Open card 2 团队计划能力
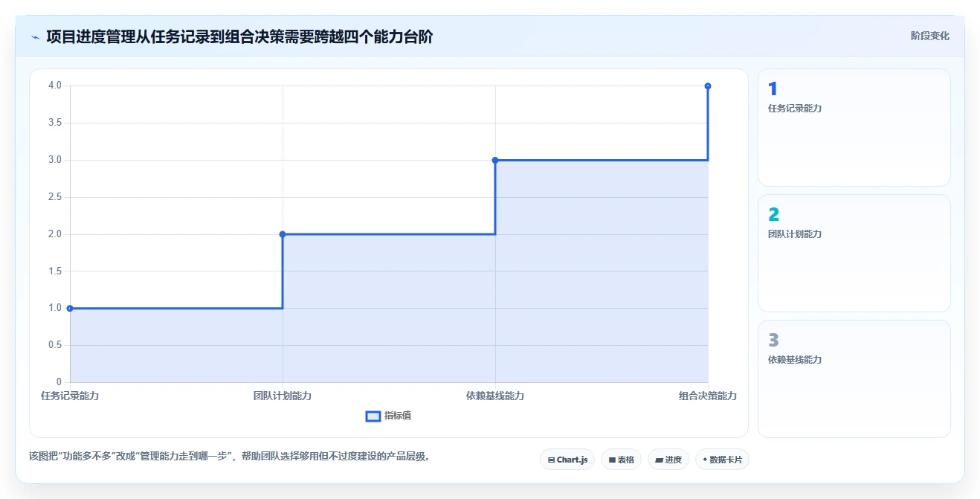980x499 pixels. pos(854,253)
